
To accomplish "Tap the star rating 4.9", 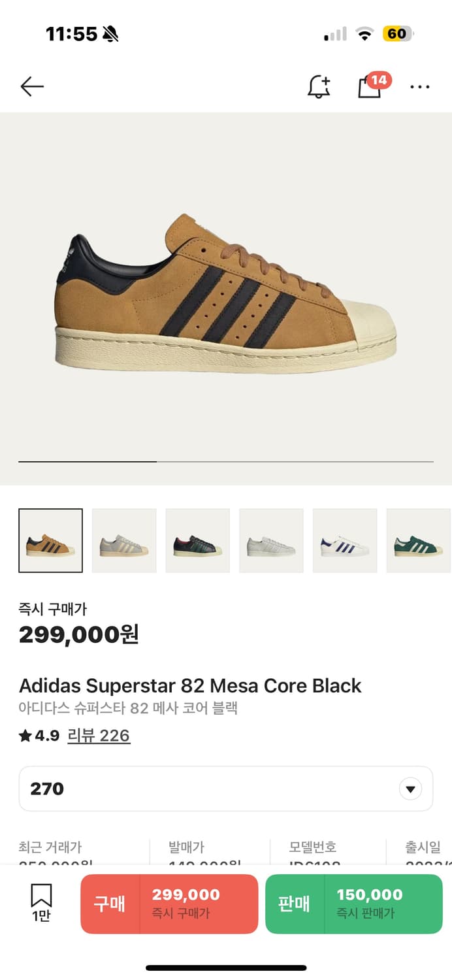I will coord(39,736).
